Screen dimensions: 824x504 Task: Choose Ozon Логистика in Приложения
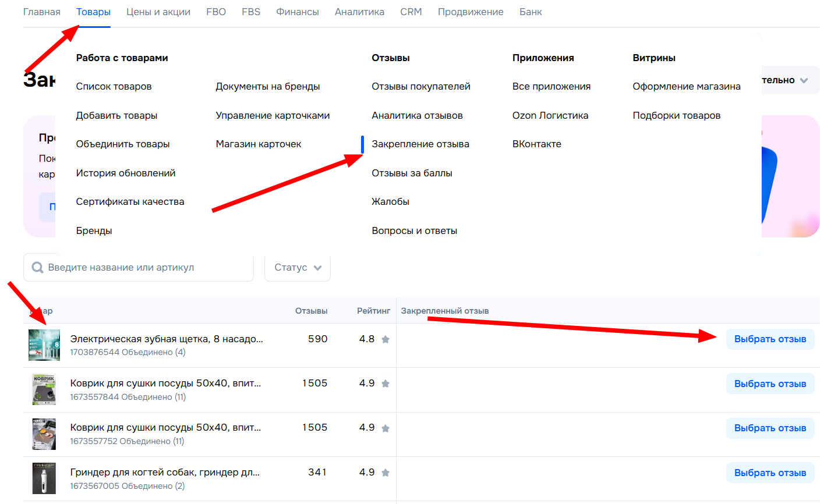pyautogui.click(x=550, y=116)
